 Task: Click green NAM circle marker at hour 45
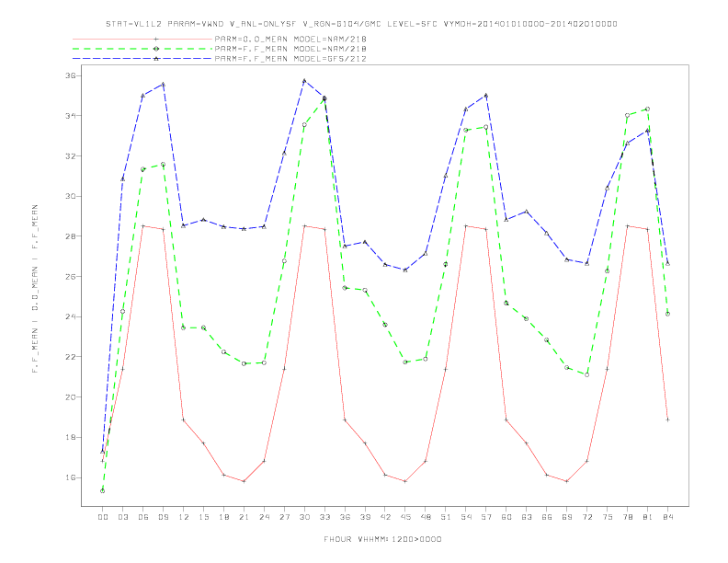405,362
